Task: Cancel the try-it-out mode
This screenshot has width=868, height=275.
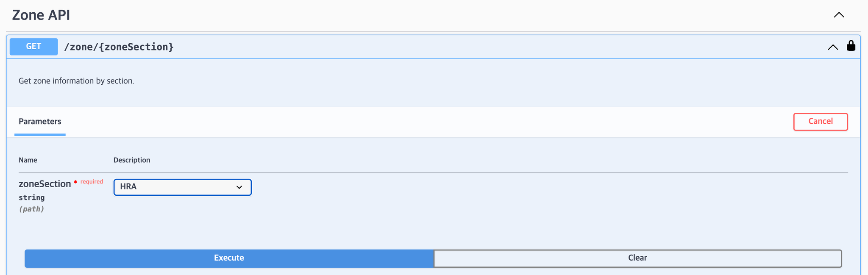Action: pyautogui.click(x=821, y=122)
